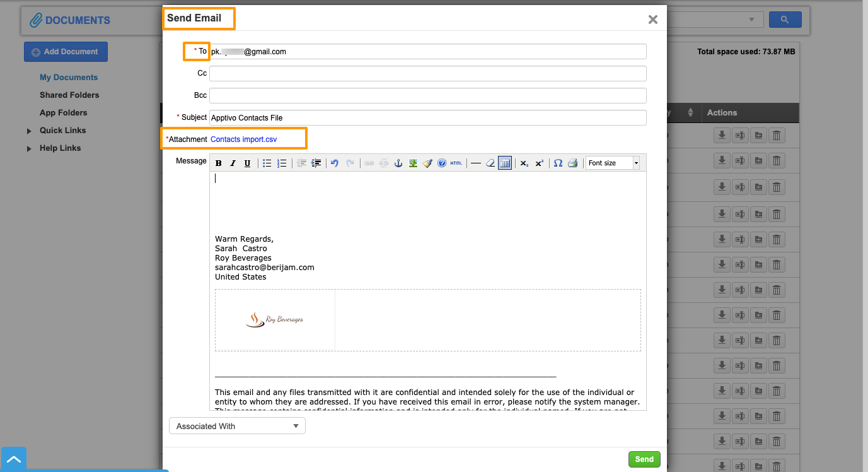Insert a table into the message

[x=504, y=163]
